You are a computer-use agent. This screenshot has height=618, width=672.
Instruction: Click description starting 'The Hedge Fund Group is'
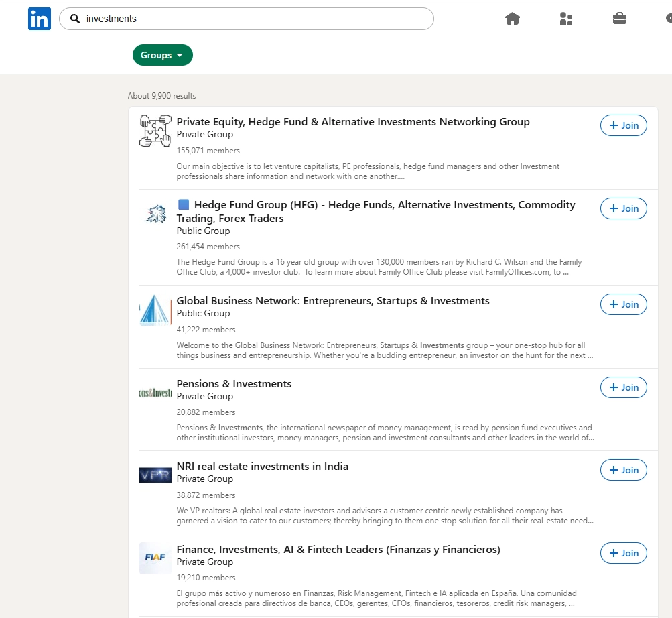coord(379,267)
